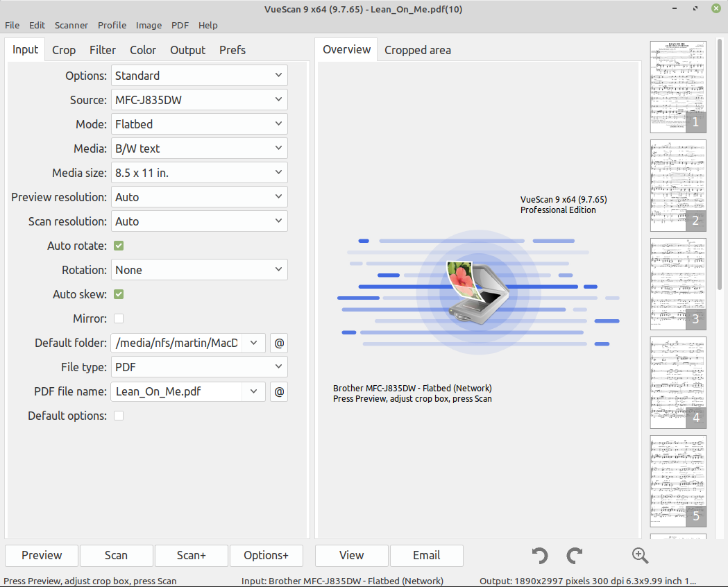
Task: Click status text 'Input: Brother MFC-J835DW - Flatbed (Network)'
Action: pyautogui.click(x=342, y=581)
